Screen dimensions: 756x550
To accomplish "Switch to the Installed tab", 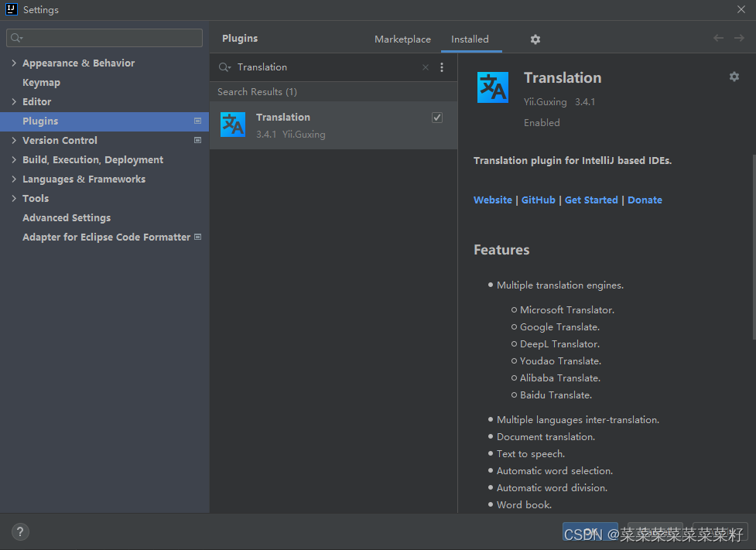I will (470, 39).
